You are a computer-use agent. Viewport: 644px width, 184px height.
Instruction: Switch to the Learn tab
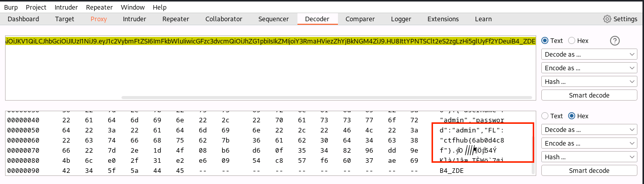coord(483,19)
